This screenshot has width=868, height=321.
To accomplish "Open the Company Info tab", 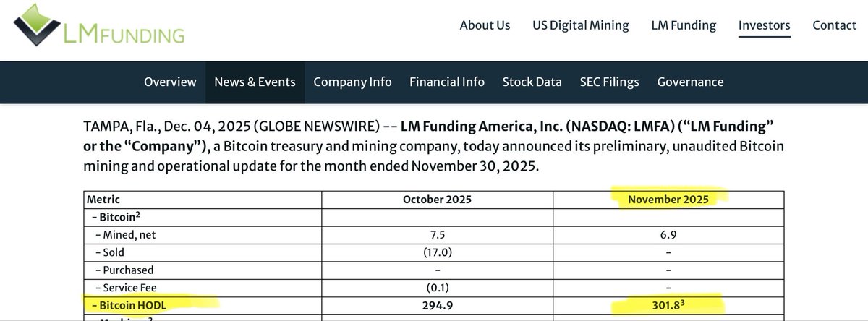I will (x=352, y=82).
